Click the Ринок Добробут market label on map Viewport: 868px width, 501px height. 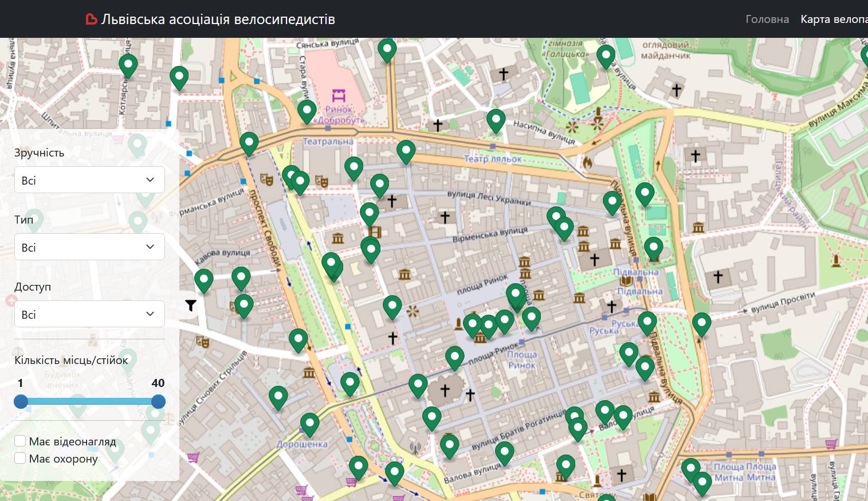coord(339,114)
